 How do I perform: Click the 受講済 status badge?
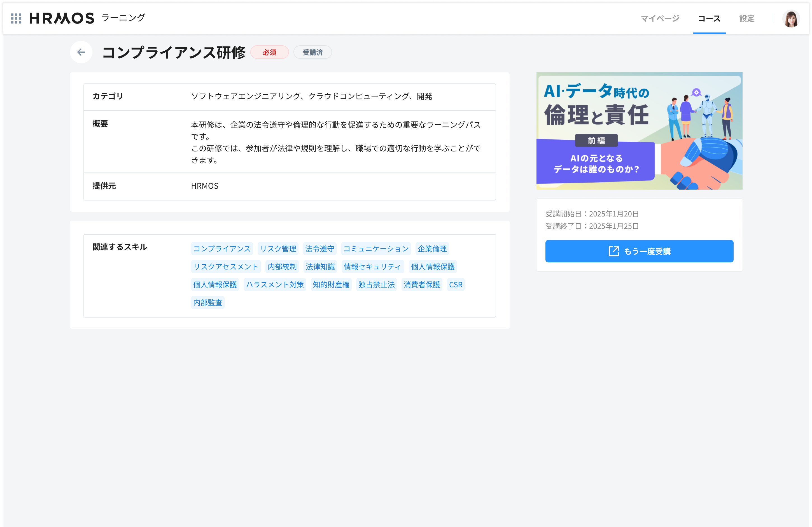(312, 53)
